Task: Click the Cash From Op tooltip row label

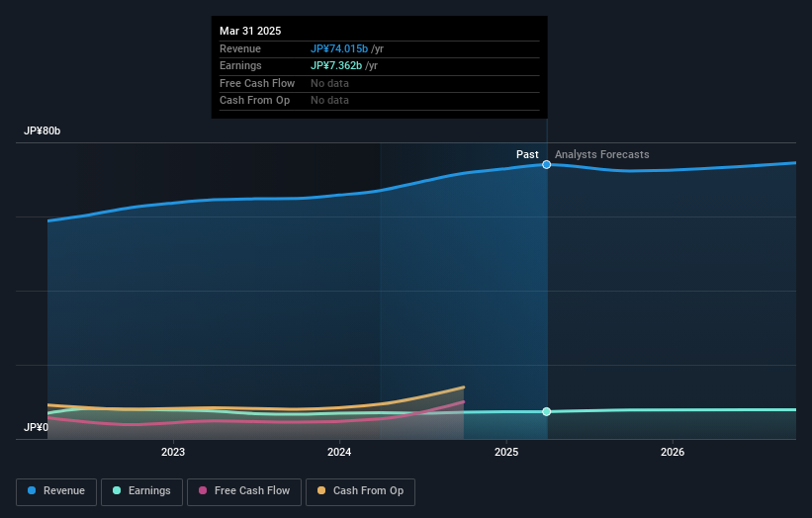Action: click(254, 101)
